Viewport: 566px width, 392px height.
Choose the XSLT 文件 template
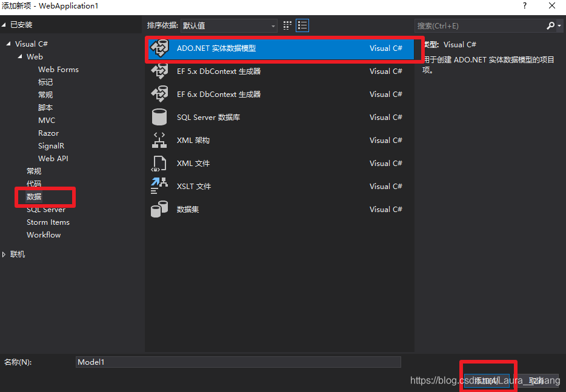coord(281,186)
